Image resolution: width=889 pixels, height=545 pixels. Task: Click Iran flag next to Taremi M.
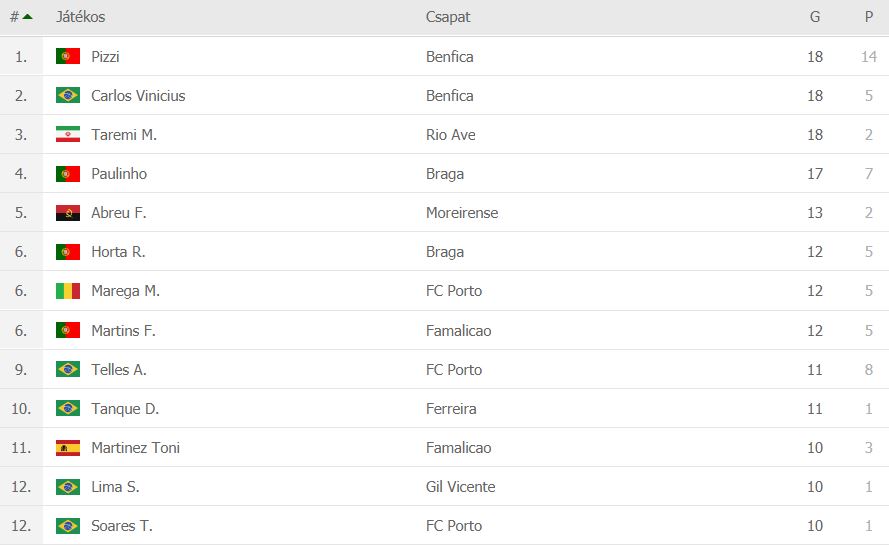point(68,134)
